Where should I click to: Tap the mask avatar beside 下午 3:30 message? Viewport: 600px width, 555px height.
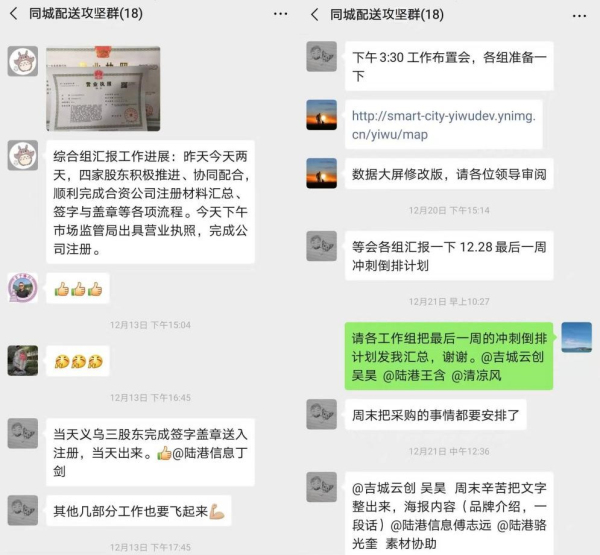pos(321,57)
